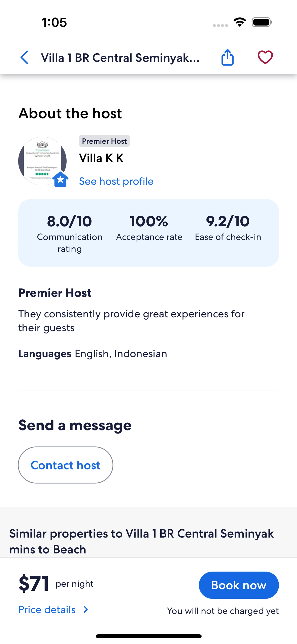The height and width of the screenshot is (644, 297).
Task: Tap the Similar properties section heading
Action: tap(142, 541)
